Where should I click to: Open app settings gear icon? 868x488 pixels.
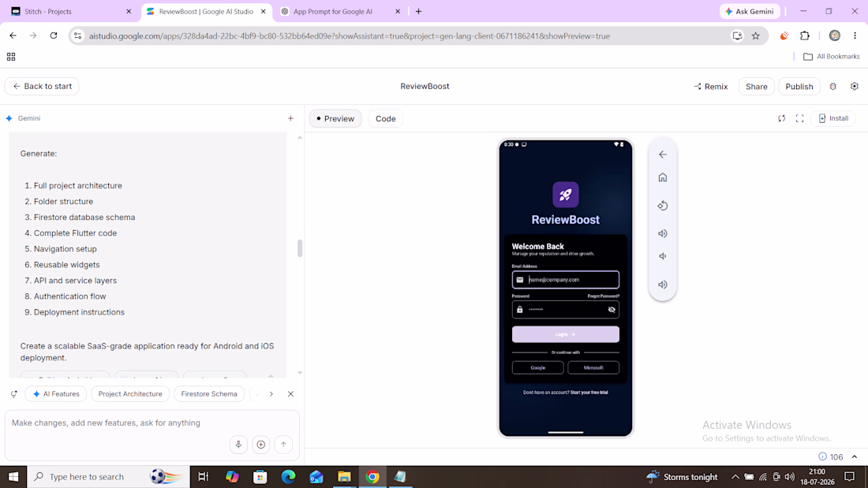coord(854,86)
